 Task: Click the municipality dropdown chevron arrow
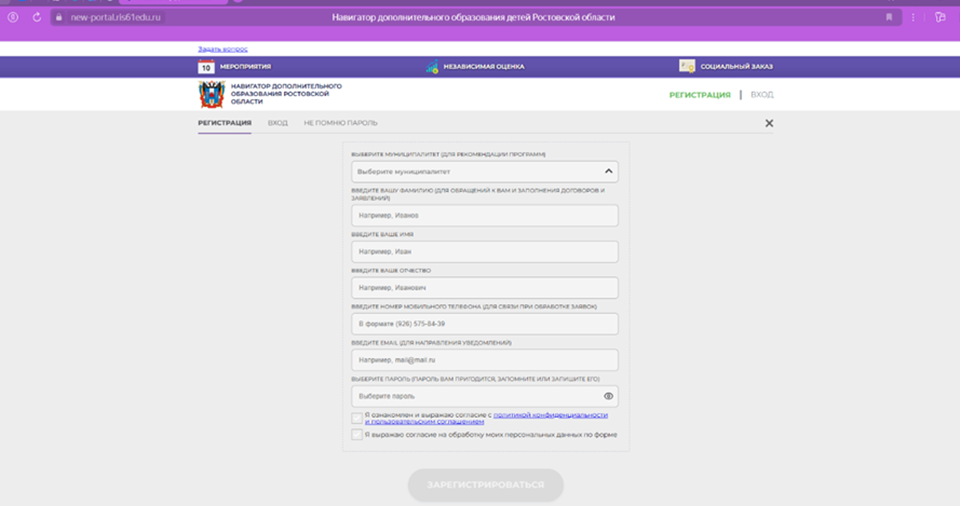[608, 171]
